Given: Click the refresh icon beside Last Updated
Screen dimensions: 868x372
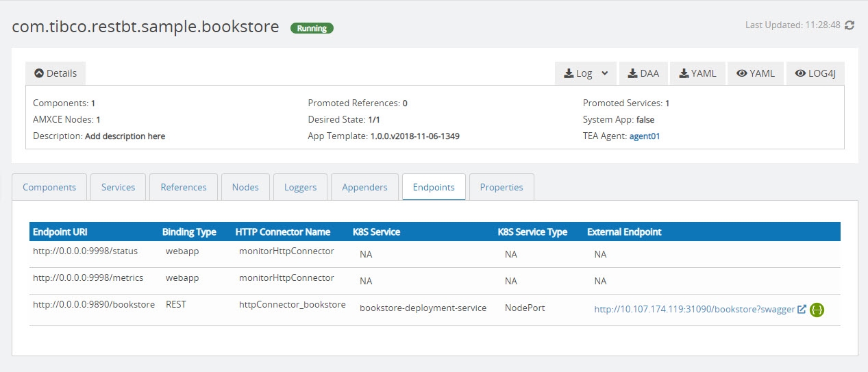Looking at the screenshot, I should pos(850,25).
